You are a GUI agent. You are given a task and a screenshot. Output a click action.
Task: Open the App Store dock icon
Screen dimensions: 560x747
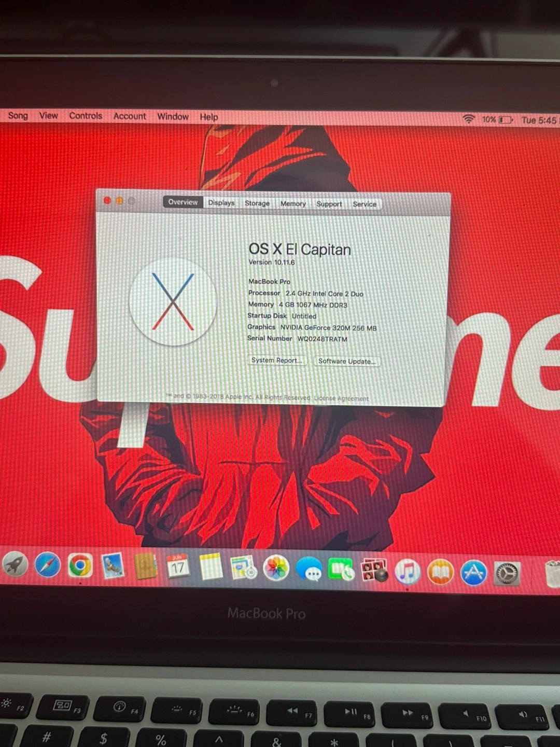(473, 573)
